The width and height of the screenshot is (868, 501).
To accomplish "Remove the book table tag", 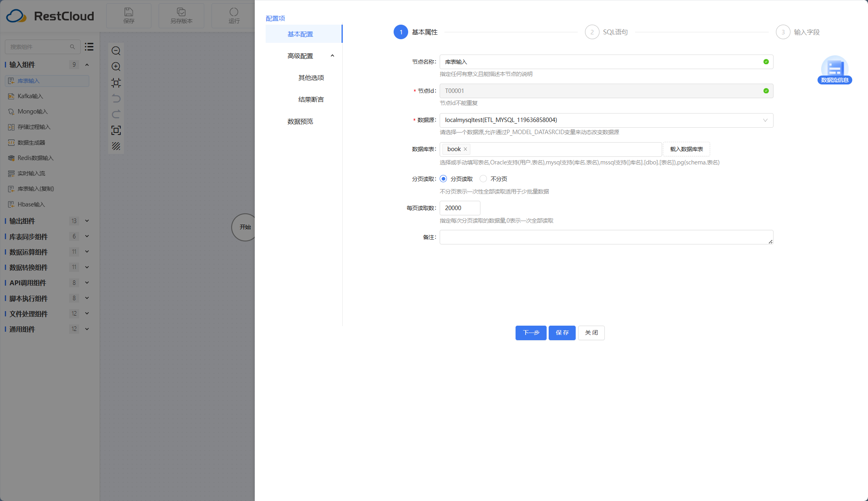I will coord(465,149).
